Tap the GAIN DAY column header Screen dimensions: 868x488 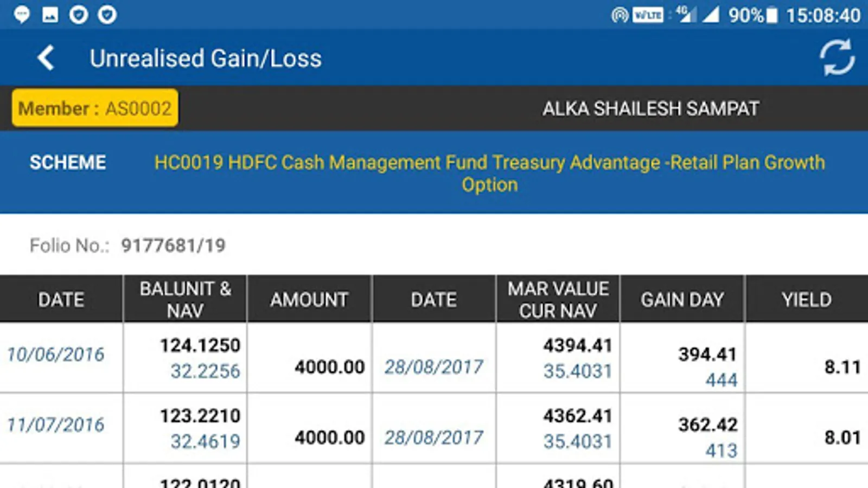682,299
